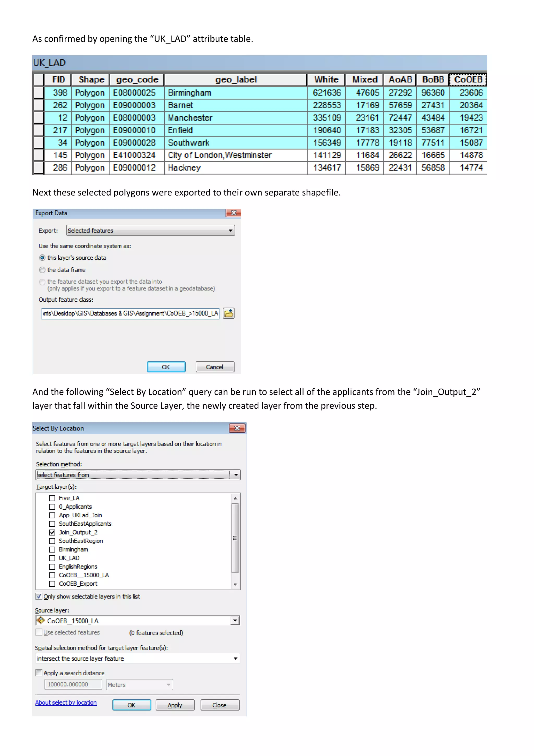Screen dimensions: 534x756
Task: Click the row selector for Hackney
Action: 39,168
